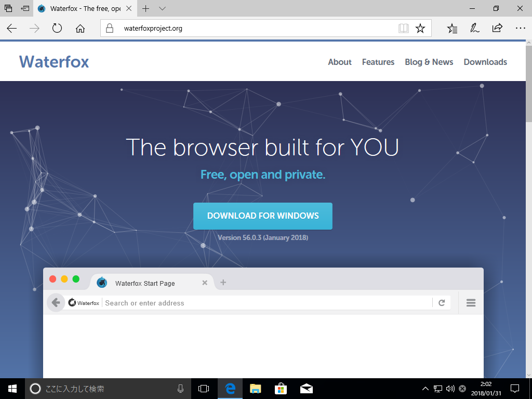Open Task View icon
This screenshot has height=399, width=532.
click(x=204, y=389)
